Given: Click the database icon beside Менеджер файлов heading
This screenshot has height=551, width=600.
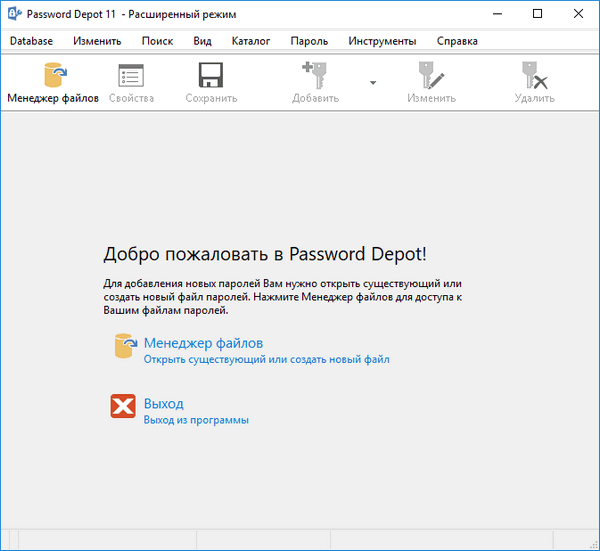Looking at the screenshot, I should click(125, 346).
